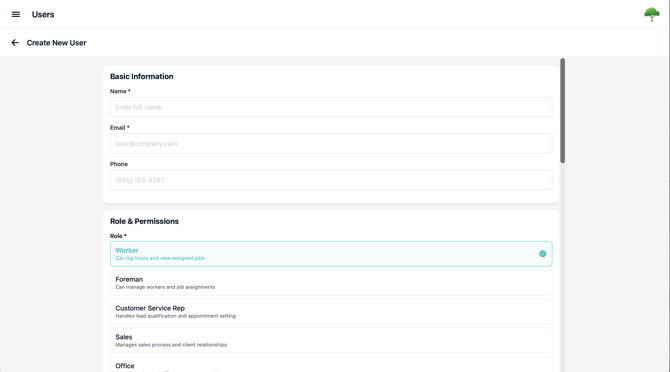This screenshot has width=670, height=372.
Task: Click the Users page title
Action: [x=43, y=15]
